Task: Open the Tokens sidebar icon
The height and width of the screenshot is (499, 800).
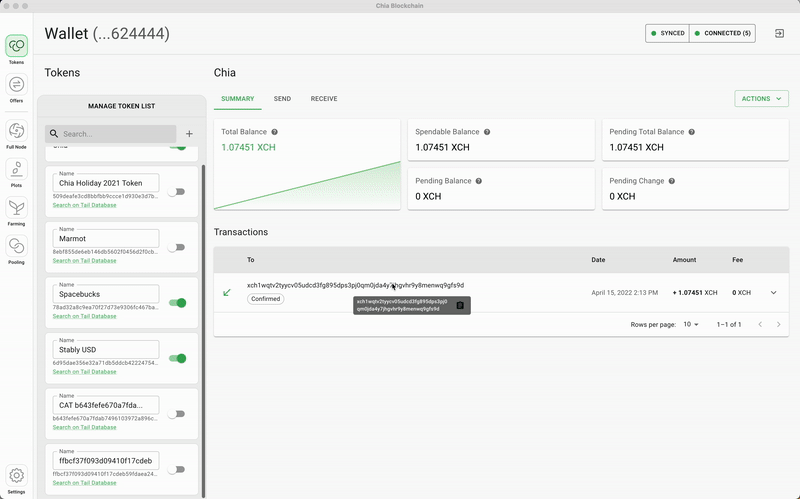Action: click(16, 47)
